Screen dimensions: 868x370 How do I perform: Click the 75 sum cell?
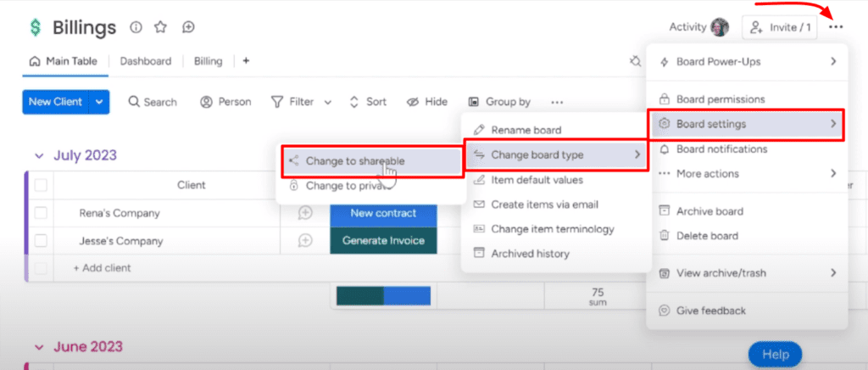[x=598, y=296]
